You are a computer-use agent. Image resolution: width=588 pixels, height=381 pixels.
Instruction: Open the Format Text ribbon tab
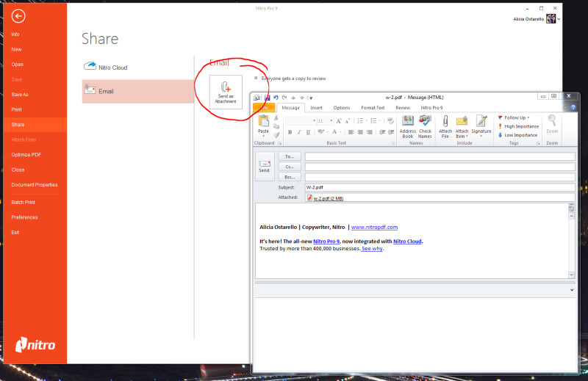click(373, 107)
